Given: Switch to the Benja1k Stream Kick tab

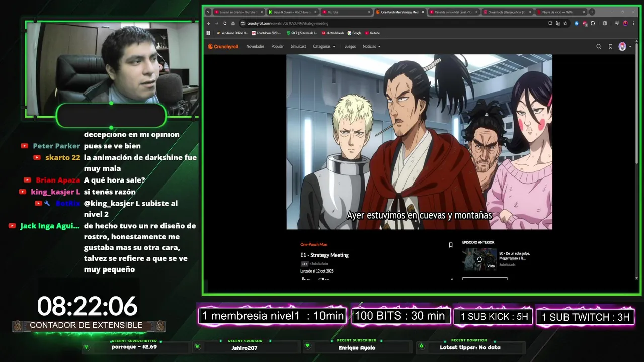Looking at the screenshot, I should coord(292,12).
